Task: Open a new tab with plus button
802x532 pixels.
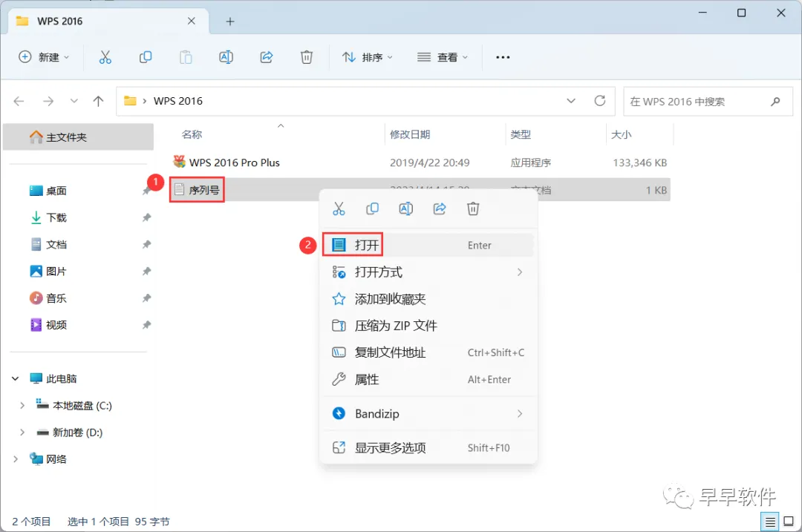Action: coord(230,22)
